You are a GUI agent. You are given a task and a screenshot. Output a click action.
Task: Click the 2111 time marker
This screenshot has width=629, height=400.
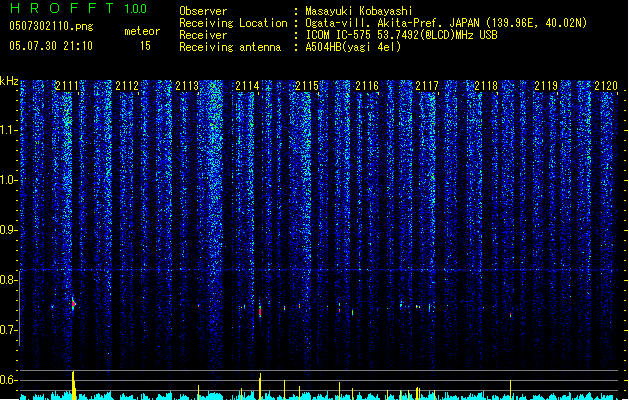(x=67, y=86)
